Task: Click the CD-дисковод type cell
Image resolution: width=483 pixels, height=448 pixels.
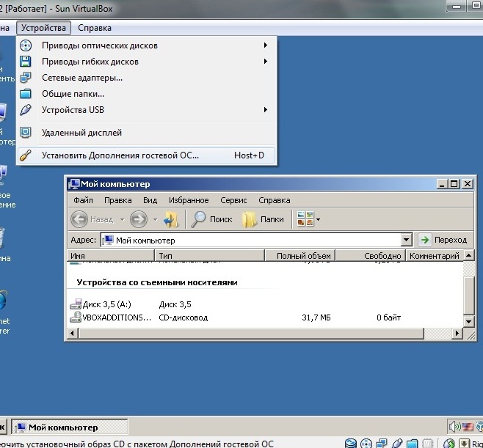Action: point(184,317)
